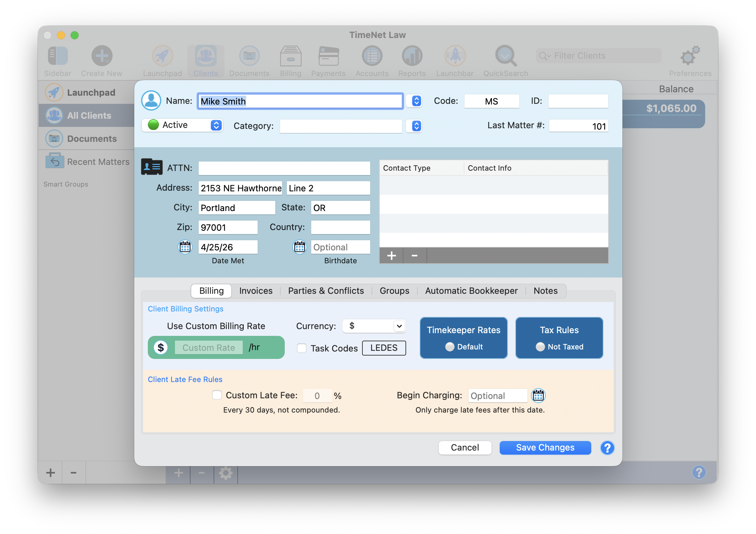Click the Code field showing MS
The height and width of the screenshot is (534, 756).
(x=492, y=101)
